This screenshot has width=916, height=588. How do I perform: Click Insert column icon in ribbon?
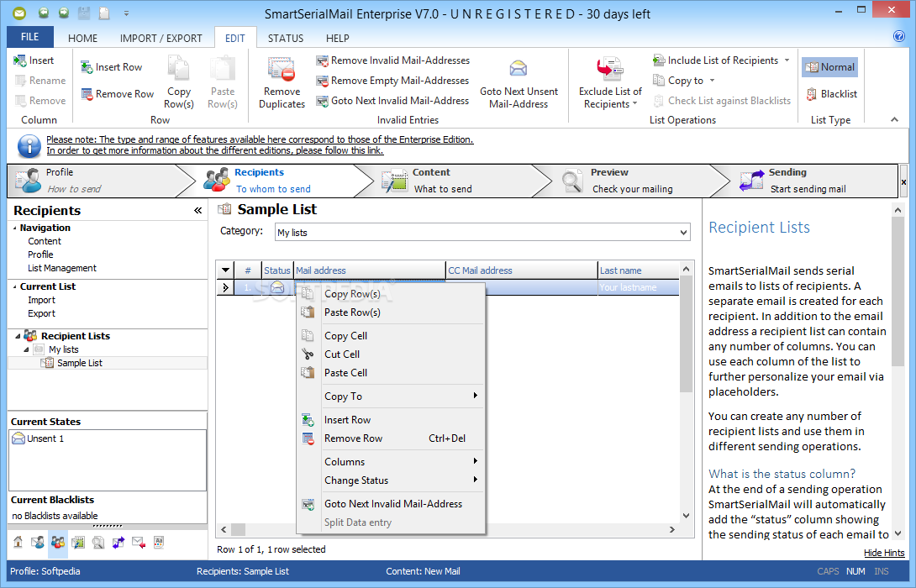(x=19, y=60)
